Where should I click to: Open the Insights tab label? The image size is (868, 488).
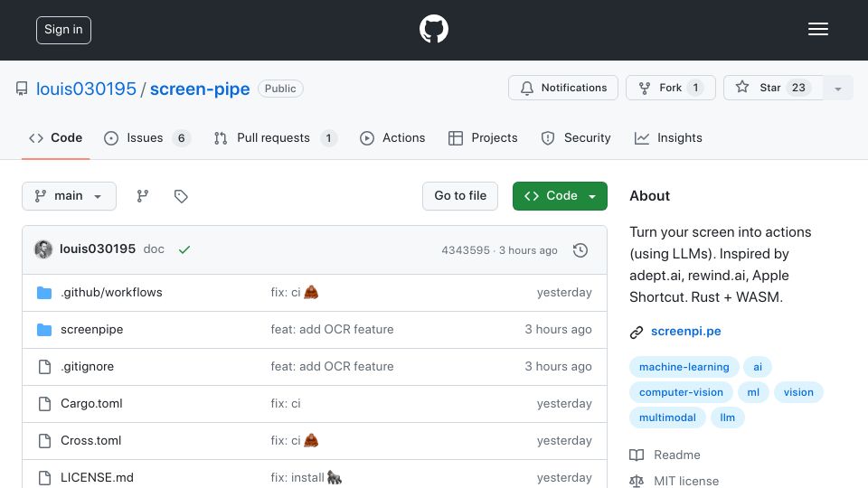(679, 137)
